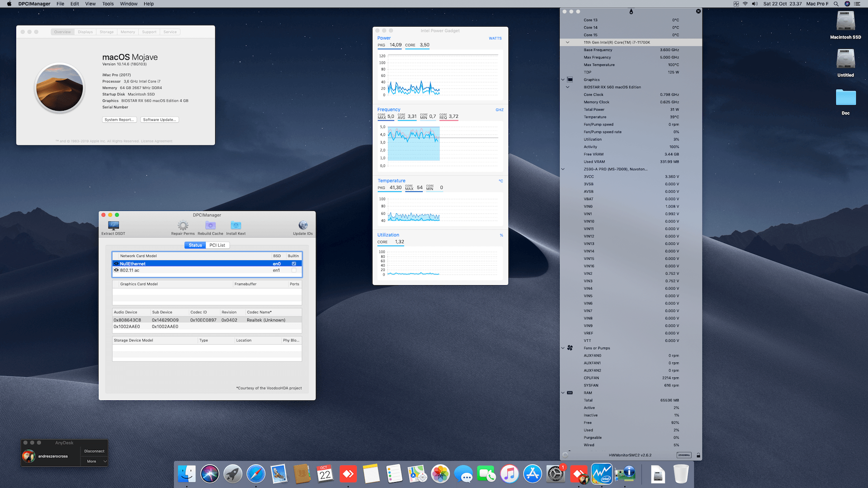
Task: Open the License Agreement link
Action: pos(156,141)
